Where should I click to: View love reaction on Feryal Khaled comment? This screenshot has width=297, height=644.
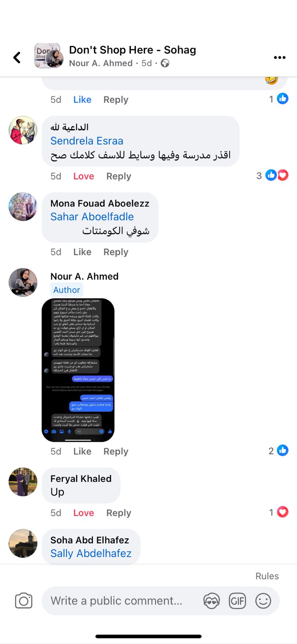(279, 512)
